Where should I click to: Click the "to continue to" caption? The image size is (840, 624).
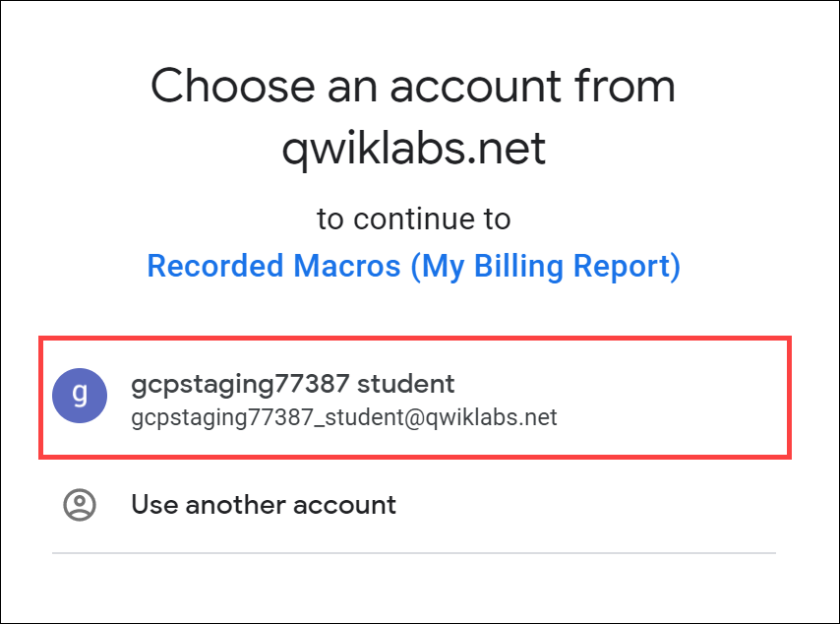coord(413,218)
